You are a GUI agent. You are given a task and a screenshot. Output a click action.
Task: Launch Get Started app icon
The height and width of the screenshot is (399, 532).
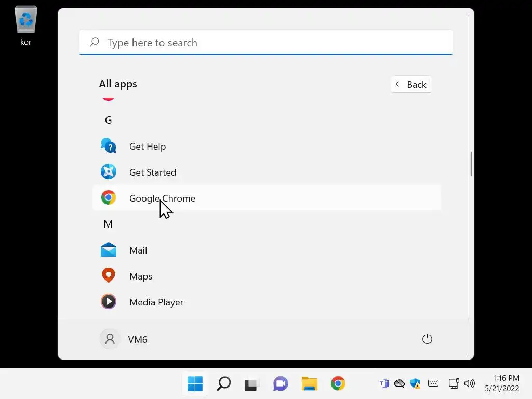point(109,171)
